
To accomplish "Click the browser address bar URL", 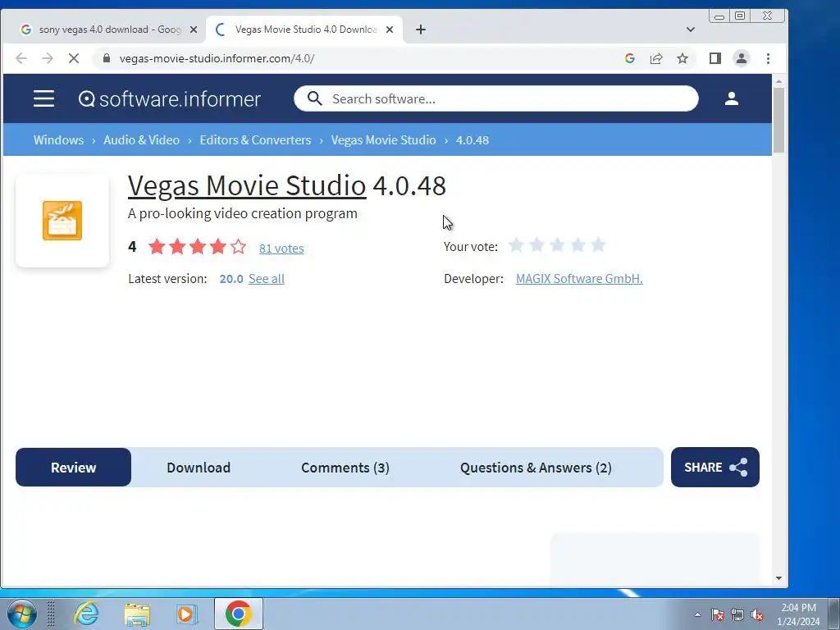I will (217, 58).
